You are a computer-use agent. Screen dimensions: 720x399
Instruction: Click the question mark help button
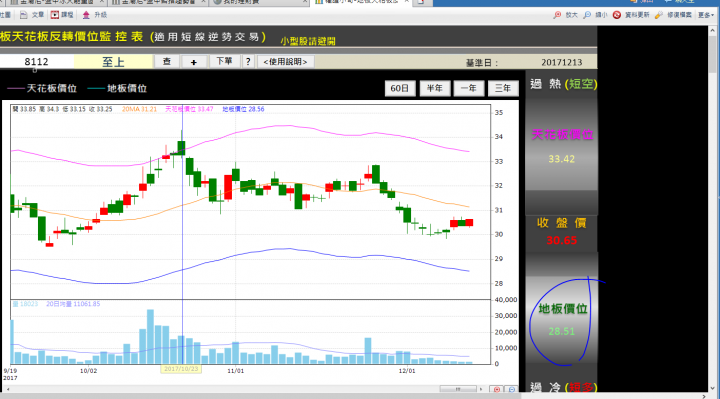248,62
